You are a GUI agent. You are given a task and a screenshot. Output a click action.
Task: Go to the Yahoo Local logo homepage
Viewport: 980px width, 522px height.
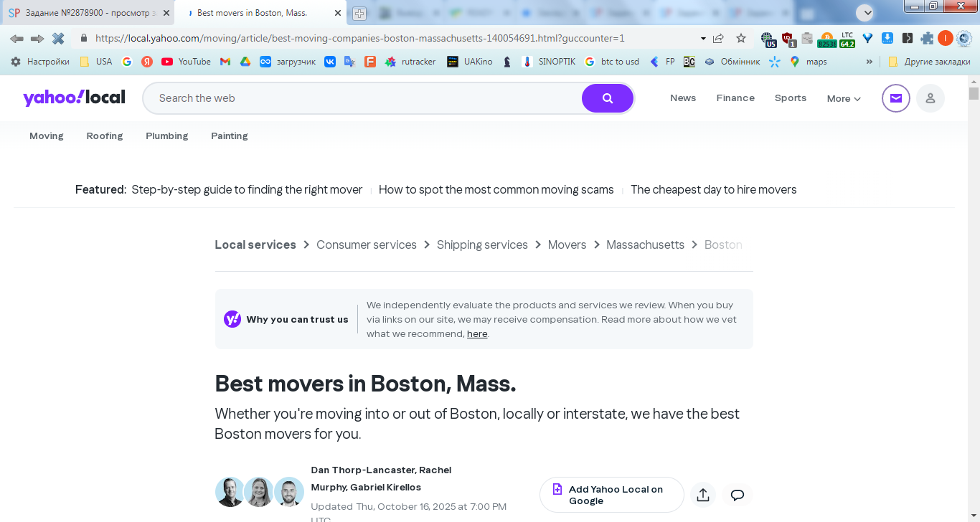(x=74, y=98)
